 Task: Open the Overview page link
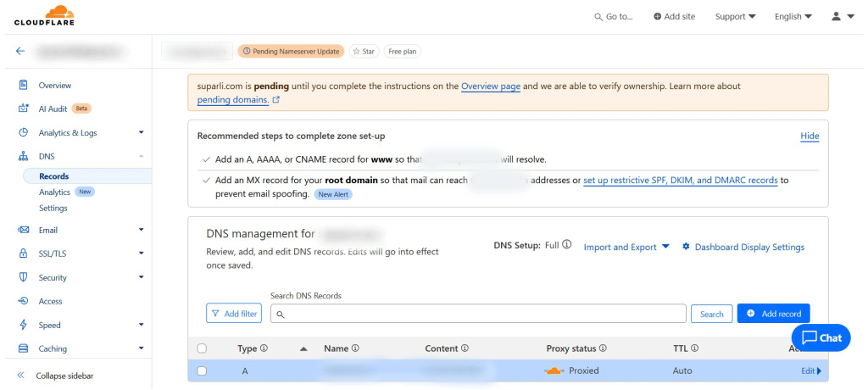(490, 86)
